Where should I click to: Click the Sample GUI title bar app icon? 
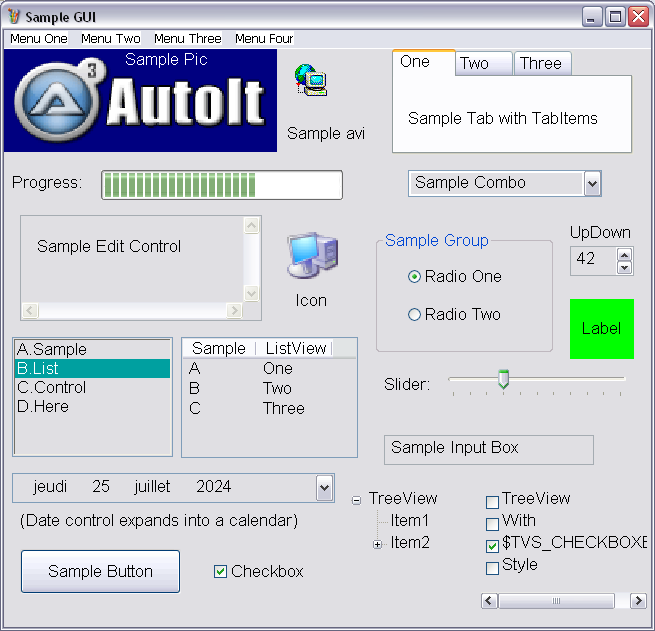(x=14, y=17)
